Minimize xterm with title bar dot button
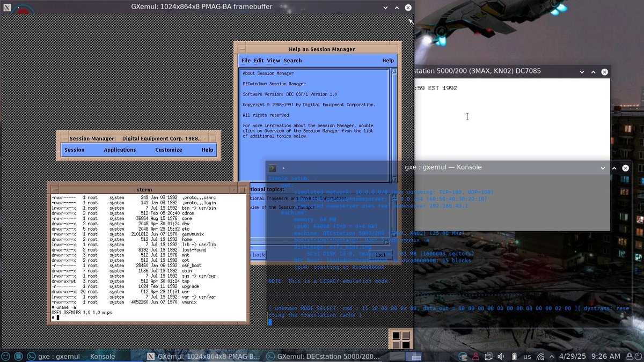Image resolution: width=644 pixels, height=362 pixels. (x=233, y=189)
